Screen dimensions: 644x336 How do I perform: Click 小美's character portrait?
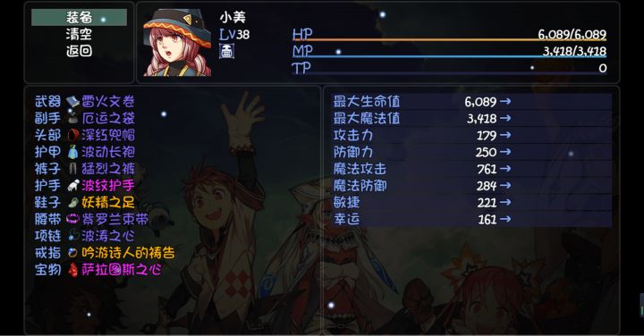click(177, 43)
